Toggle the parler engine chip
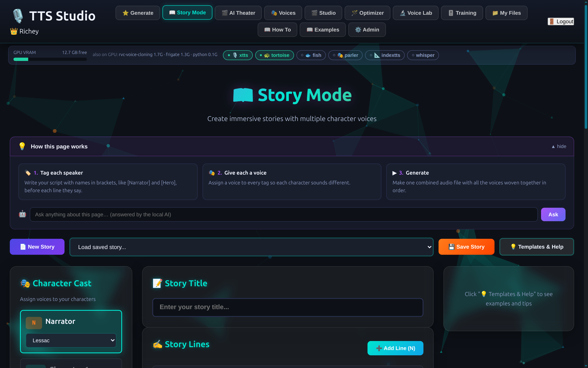The image size is (588, 368). [x=345, y=55]
